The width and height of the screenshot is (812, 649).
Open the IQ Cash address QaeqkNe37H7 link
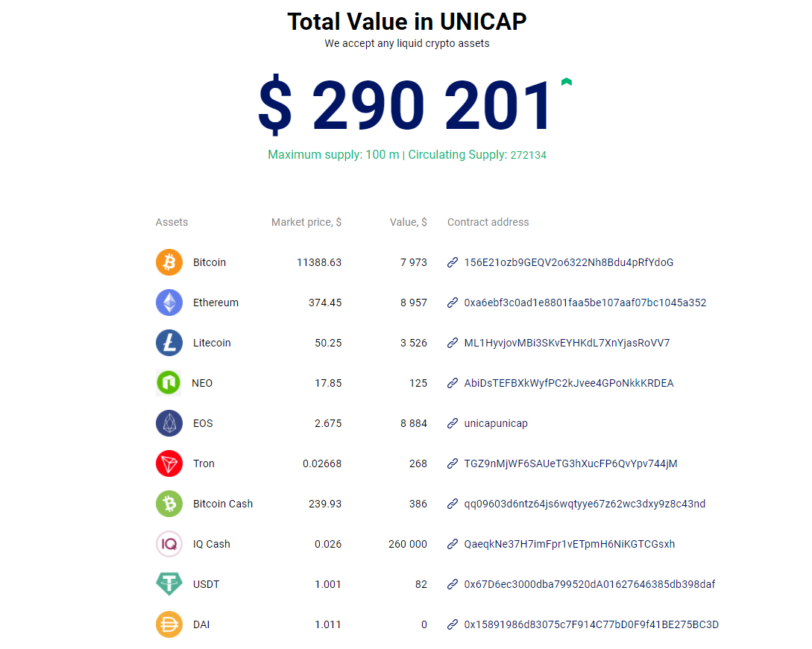click(x=570, y=544)
